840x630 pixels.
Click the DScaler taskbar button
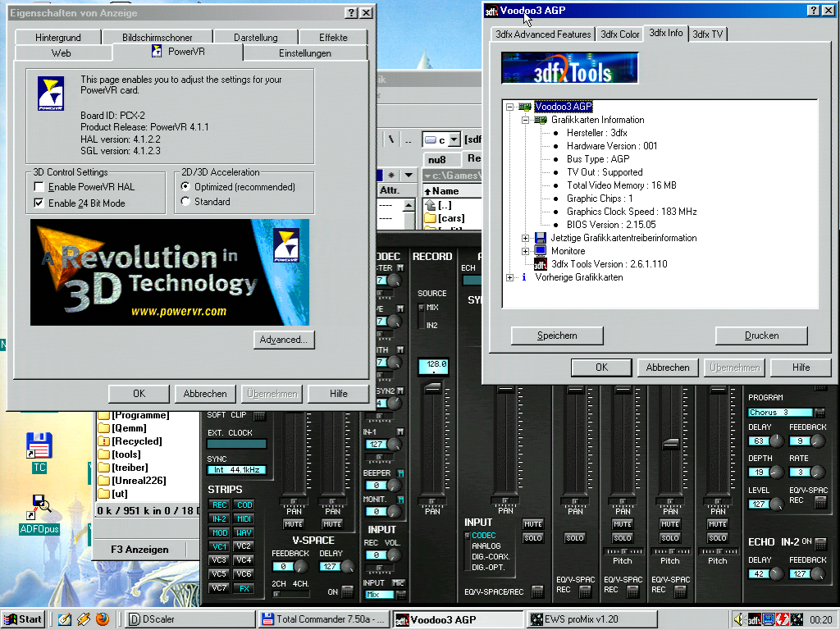coord(190,619)
